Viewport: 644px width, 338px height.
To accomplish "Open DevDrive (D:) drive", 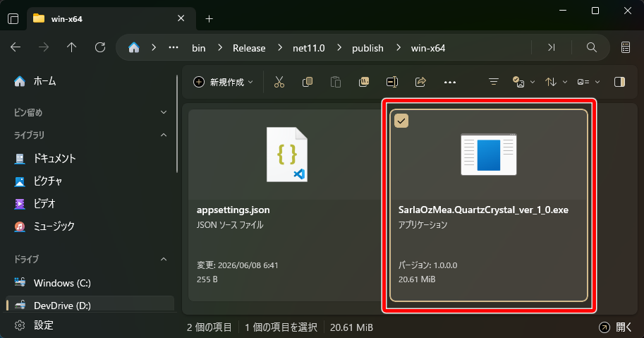I will coord(90,305).
